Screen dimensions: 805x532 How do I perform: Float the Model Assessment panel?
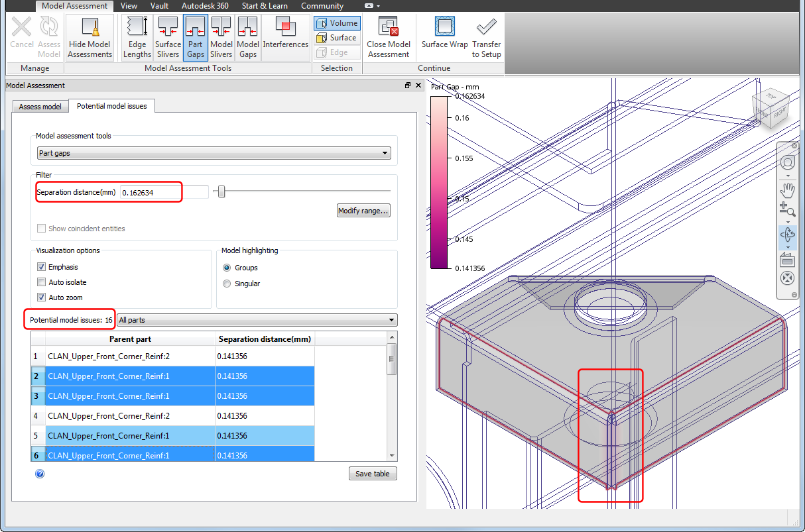coord(408,85)
